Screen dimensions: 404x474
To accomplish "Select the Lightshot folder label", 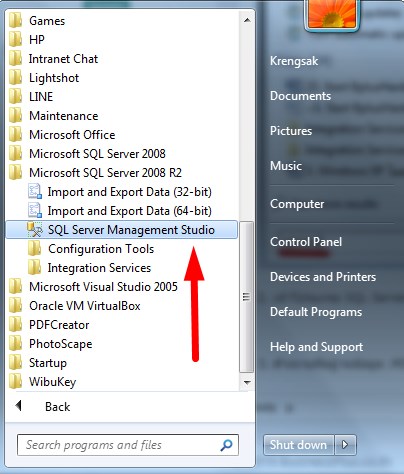I will pyautogui.click(x=54, y=78).
